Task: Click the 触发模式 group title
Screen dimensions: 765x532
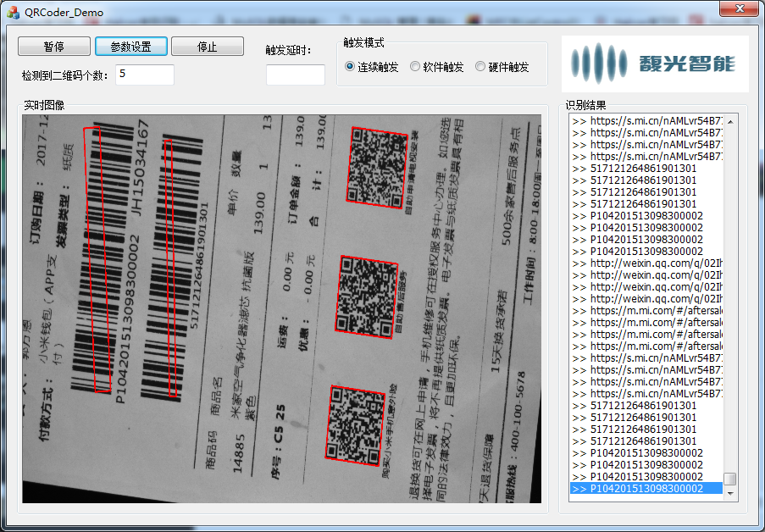Action: click(x=363, y=42)
